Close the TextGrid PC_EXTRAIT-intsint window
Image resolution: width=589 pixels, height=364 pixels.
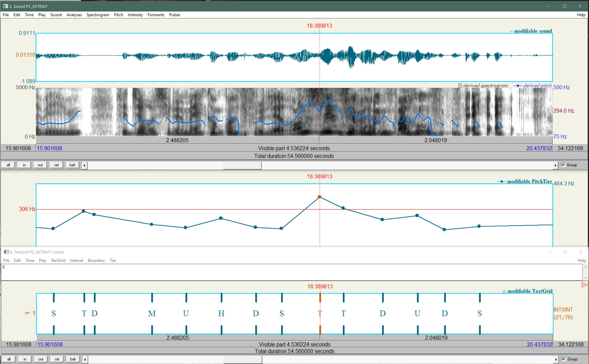[580, 252]
